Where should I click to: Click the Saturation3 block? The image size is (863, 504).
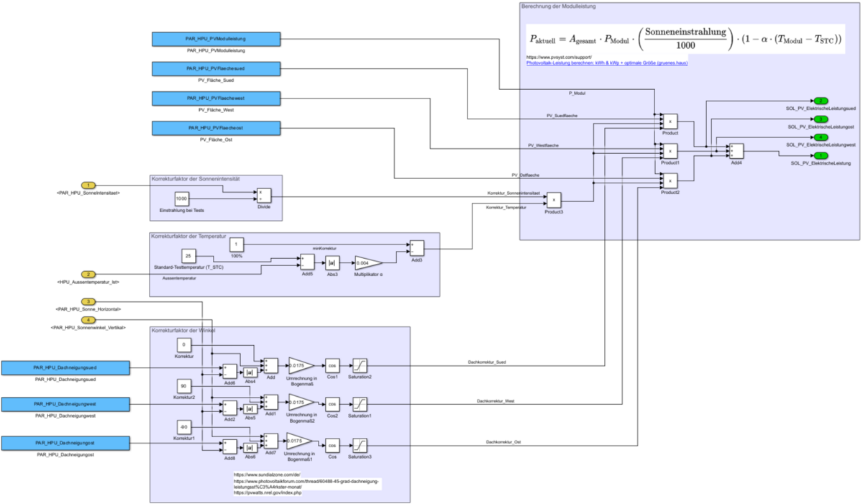[x=360, y=442]
